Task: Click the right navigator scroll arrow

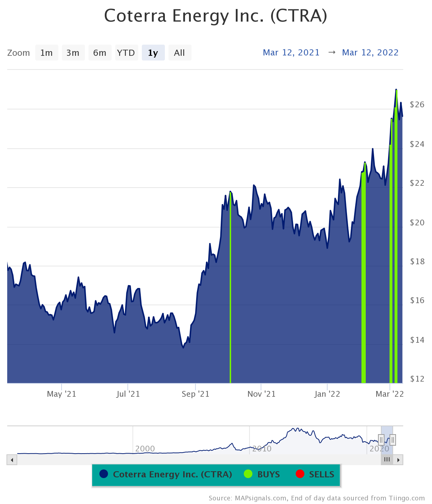Action: pos(399,460)
